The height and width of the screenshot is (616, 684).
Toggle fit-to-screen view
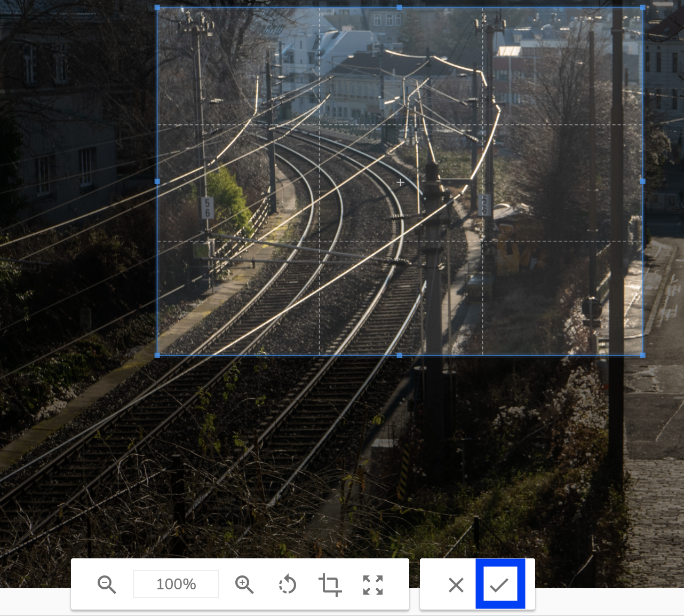pos(372,585)
